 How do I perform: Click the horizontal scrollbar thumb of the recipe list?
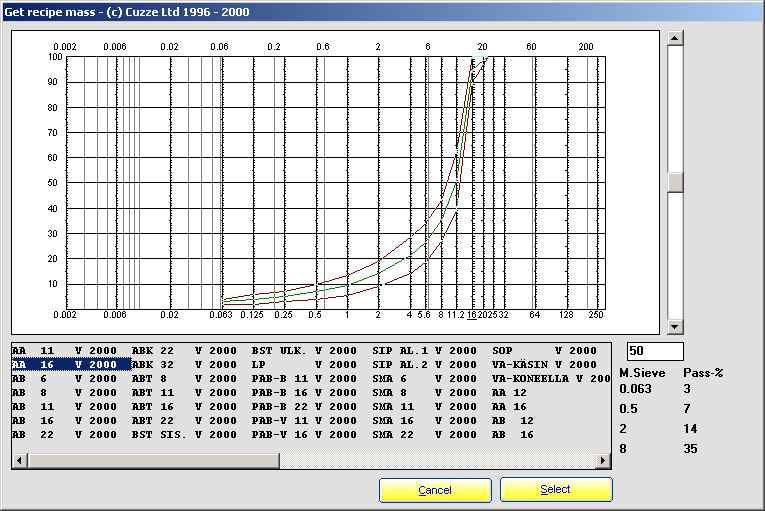pyautogui.click(x=153, y=460)
